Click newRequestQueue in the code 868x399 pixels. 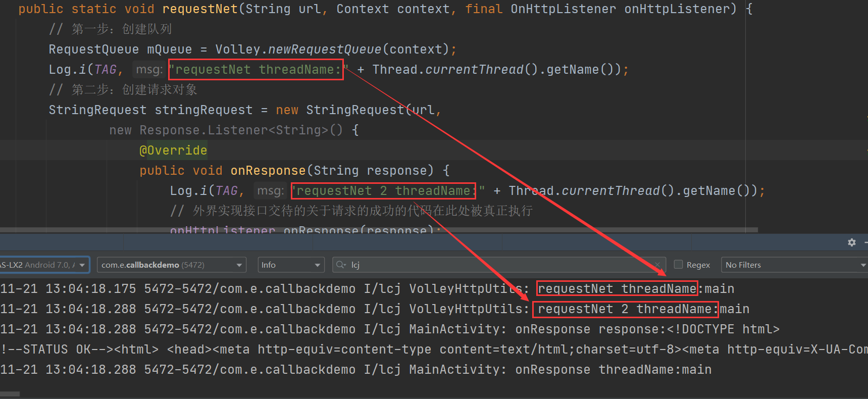pyautogui.click(x=325, y=49)
